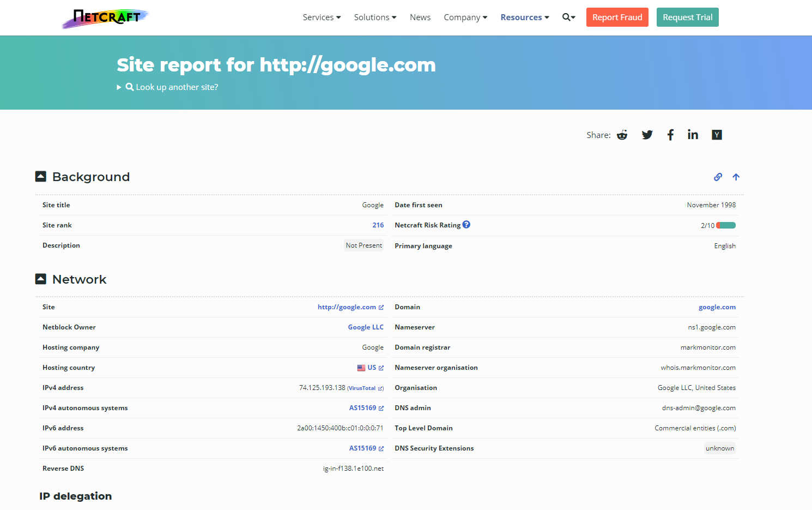Click the Report Fraud button
This screenshot has width=812, height=510.
tap(617, 17)
